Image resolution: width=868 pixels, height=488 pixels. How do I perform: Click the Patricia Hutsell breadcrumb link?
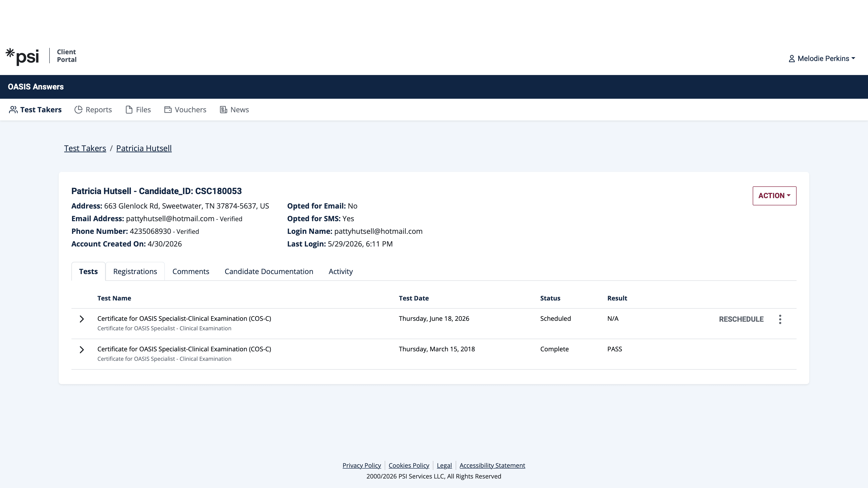(144, 148)
